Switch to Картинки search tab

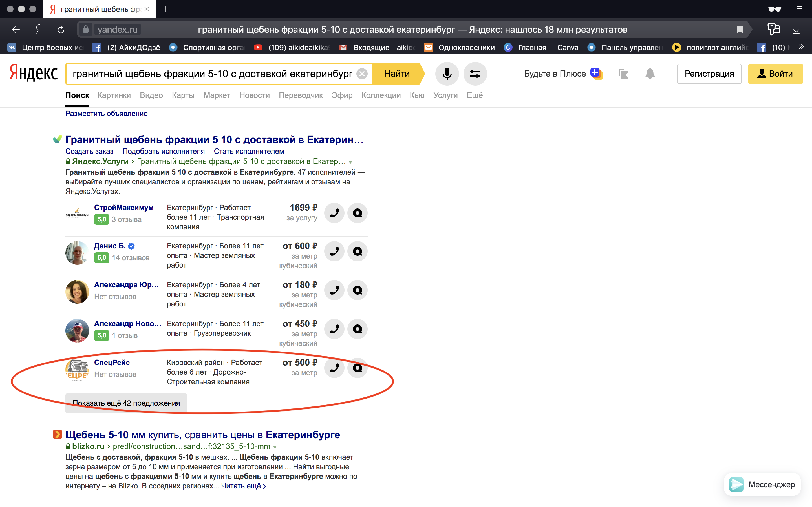coord(114,95)
